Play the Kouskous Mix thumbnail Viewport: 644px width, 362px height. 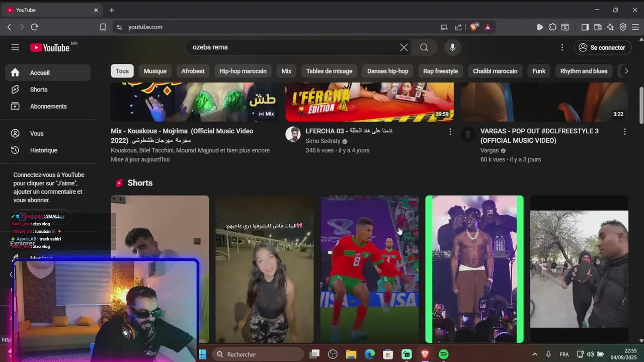click(194, 102)
